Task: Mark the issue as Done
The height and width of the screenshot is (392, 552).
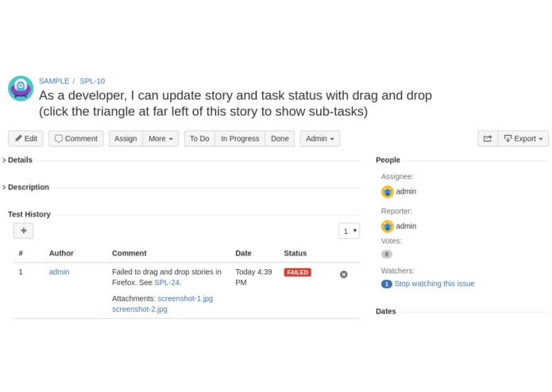Action: (x=280, y=139)
